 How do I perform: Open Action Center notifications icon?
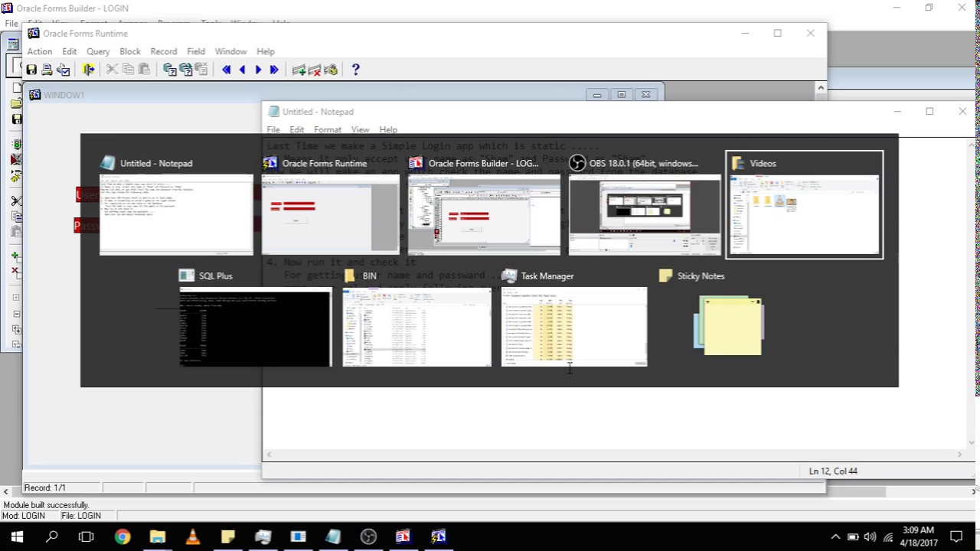[956, 536]
